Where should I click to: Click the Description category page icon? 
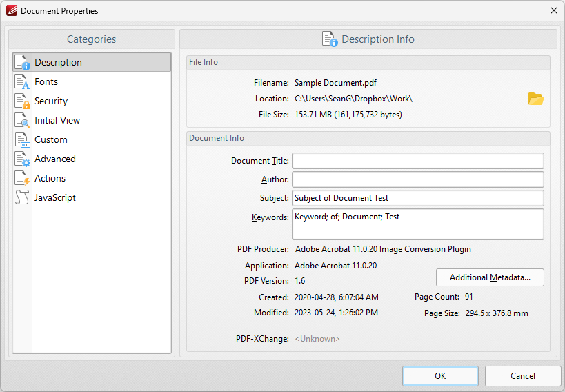pos(22,62)
